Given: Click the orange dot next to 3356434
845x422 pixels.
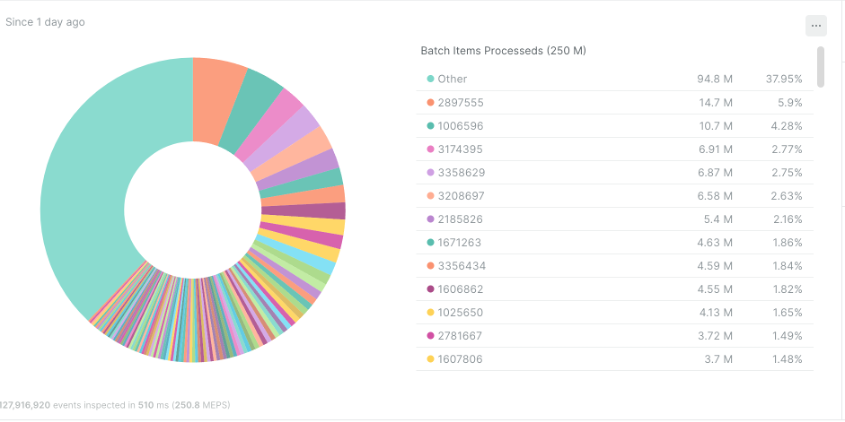Looking at the screenshot, I should 430,266.
